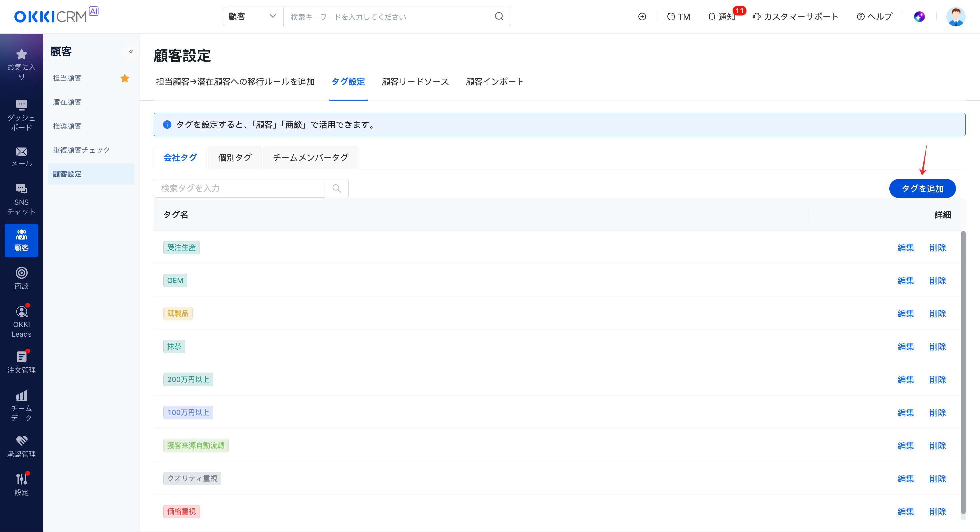Collapse the 顧客 side panel
Viewport: 980px width, 532px height.
coord(131,52)
